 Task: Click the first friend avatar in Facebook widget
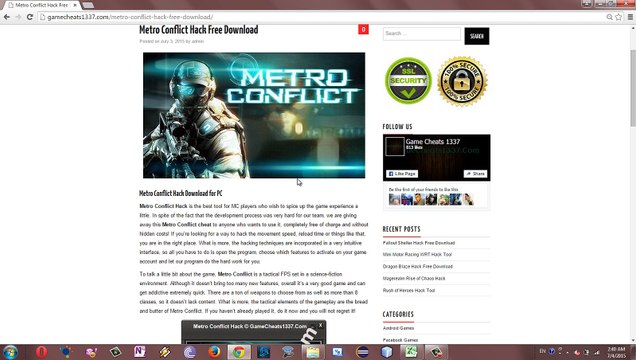tap(394, 199)
